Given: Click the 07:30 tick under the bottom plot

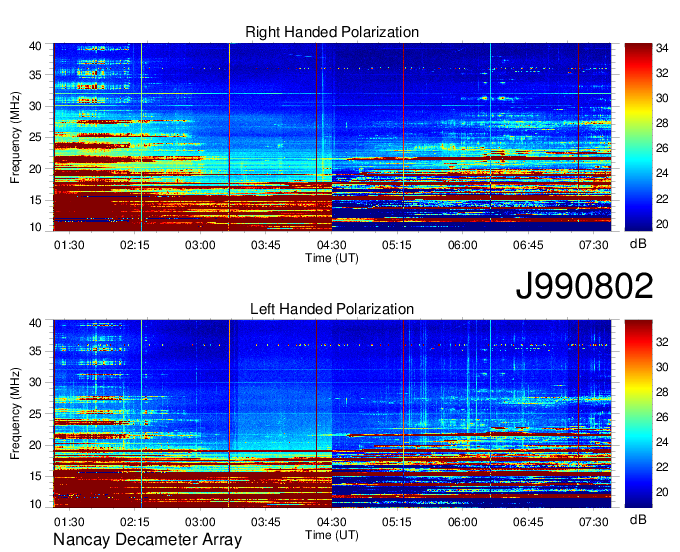Looking at the screenshot, I should pos(594,522).
